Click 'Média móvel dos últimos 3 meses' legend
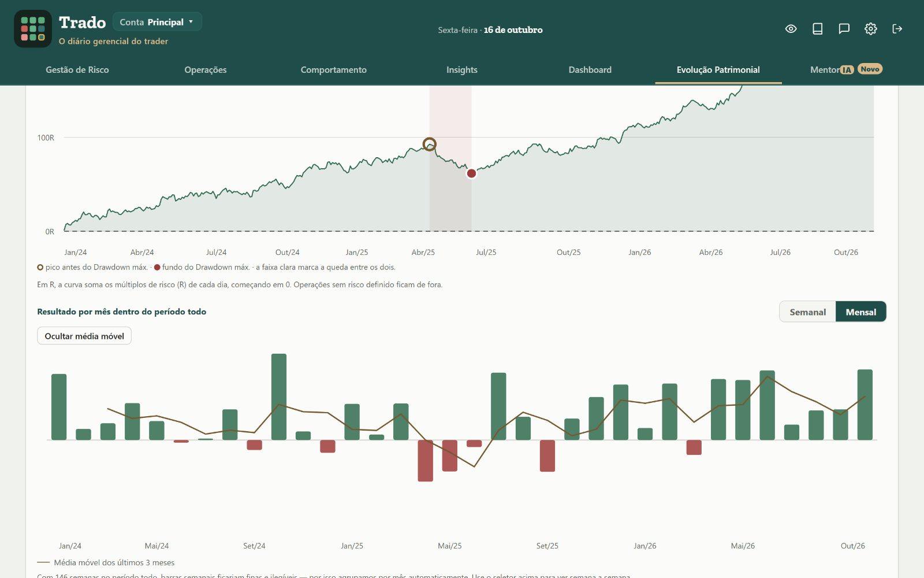This screenshot has height=578, width=924. [x=114, y=562]
